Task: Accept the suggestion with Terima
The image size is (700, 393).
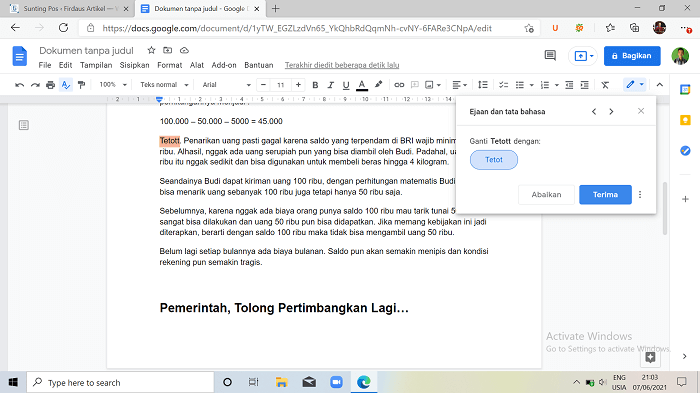Action: pos(605,195)
